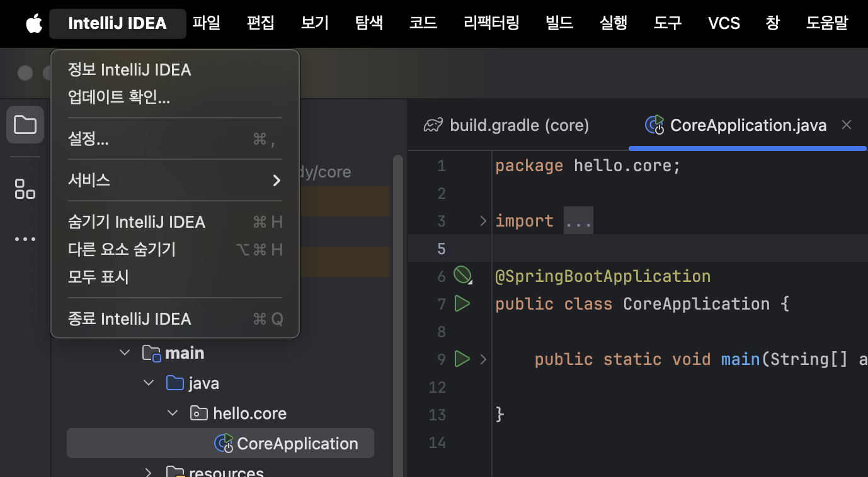Select 종료 IntelliJ IDEA menu item
Screen dimensions: 868x477
click(129, 319)
